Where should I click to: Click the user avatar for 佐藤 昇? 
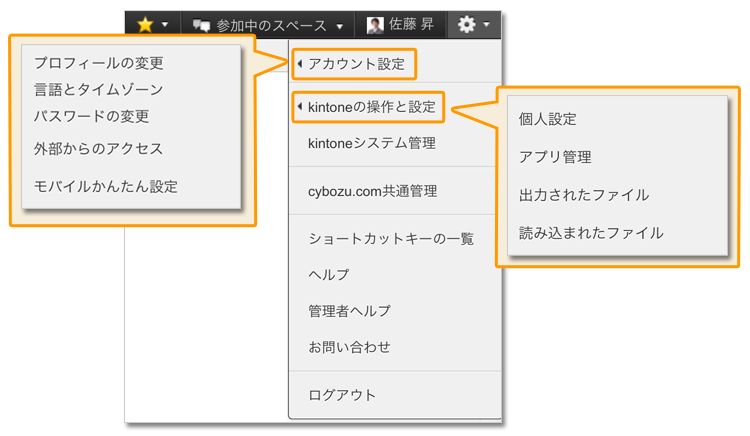pos(375,25)
